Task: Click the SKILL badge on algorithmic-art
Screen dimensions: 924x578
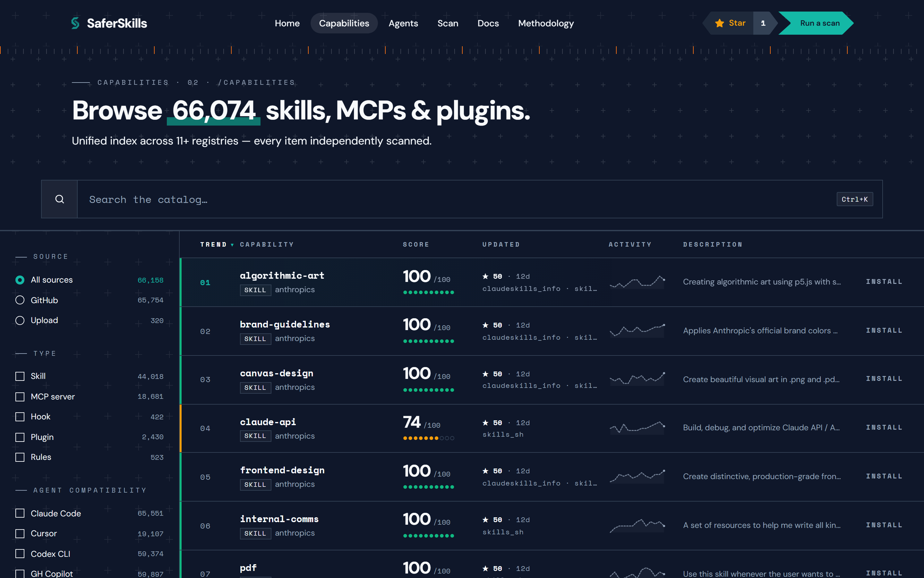Action: (x=255, y=290)
